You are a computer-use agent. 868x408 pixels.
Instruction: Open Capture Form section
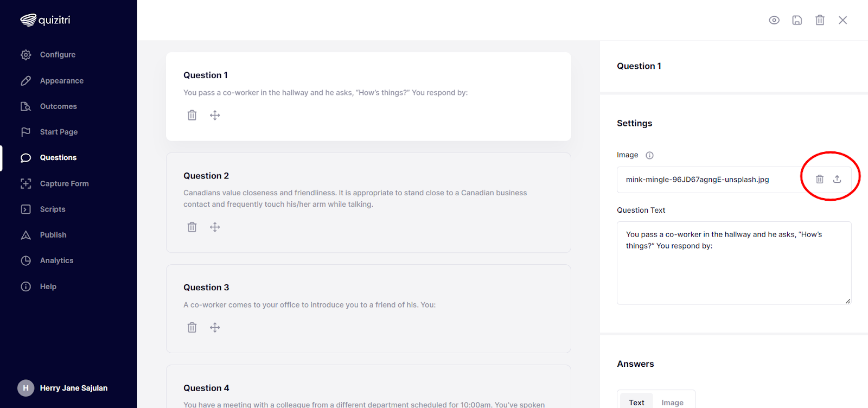click(64, 184)
